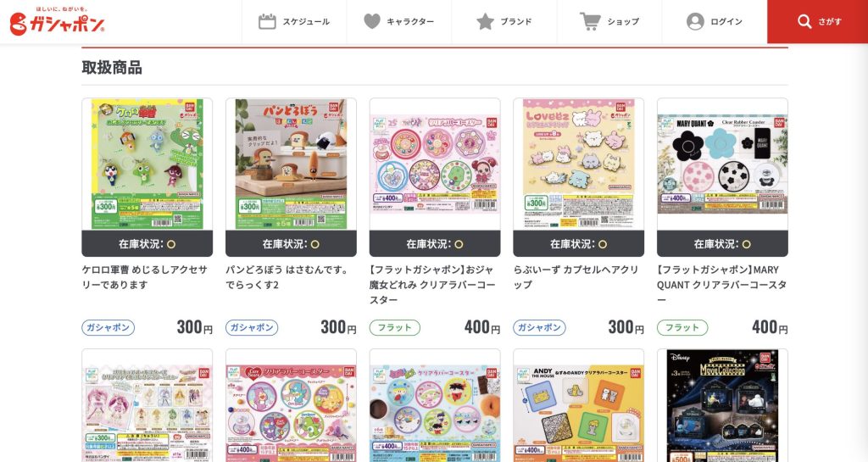Open the ANDY the mouse coaster thumbnail
The image size is (868, 462).
tap(578, 405)
